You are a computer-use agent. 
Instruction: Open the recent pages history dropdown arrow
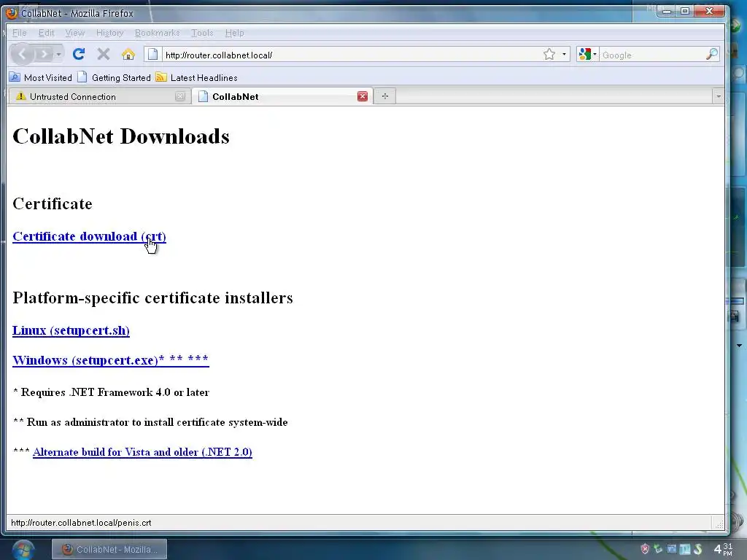58,54
